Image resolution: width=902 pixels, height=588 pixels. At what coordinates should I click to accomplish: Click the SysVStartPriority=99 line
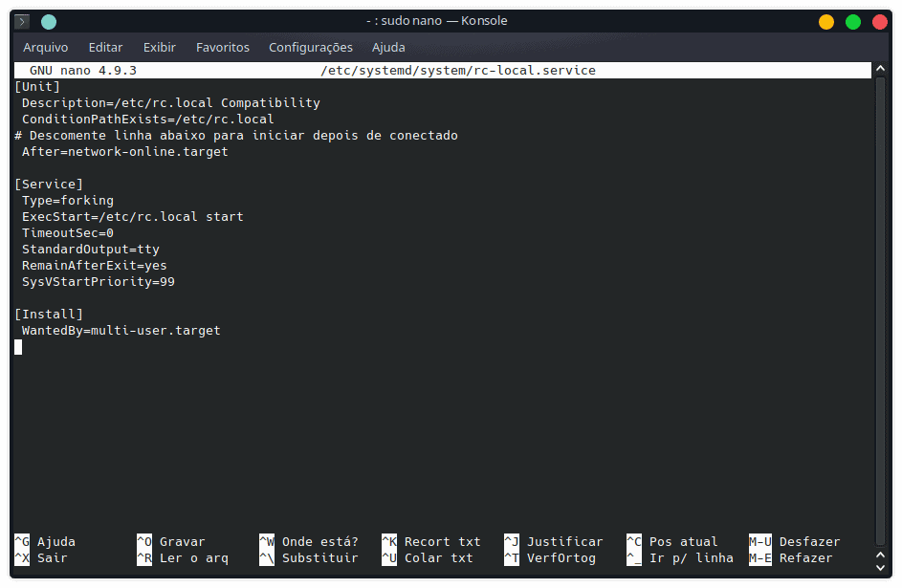click(x=99, y=282)
